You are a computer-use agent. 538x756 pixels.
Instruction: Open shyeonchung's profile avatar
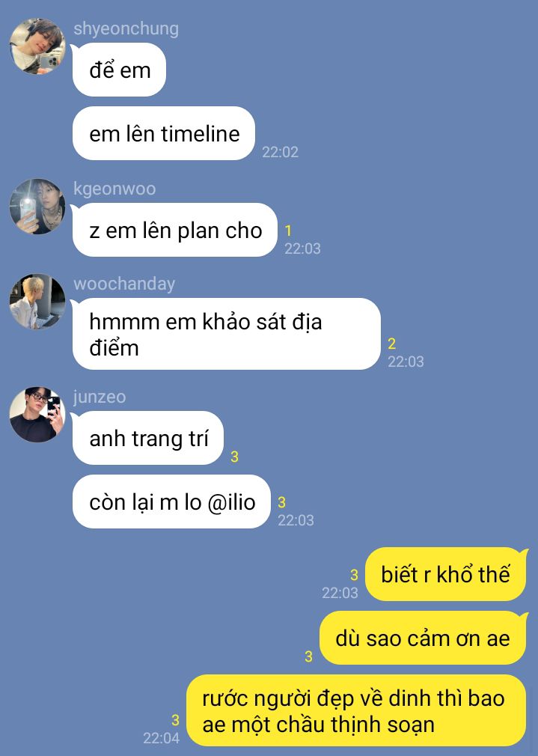pos(37,46)
